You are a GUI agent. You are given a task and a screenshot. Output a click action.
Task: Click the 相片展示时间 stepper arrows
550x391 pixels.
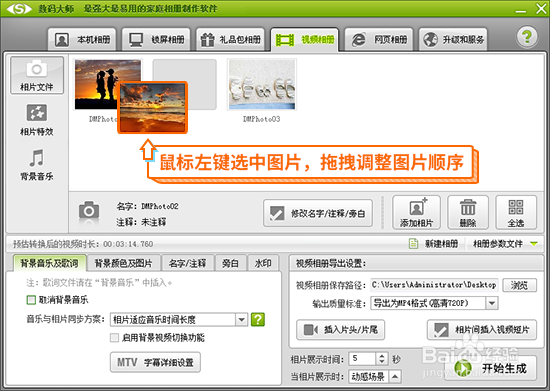[382, 358]
